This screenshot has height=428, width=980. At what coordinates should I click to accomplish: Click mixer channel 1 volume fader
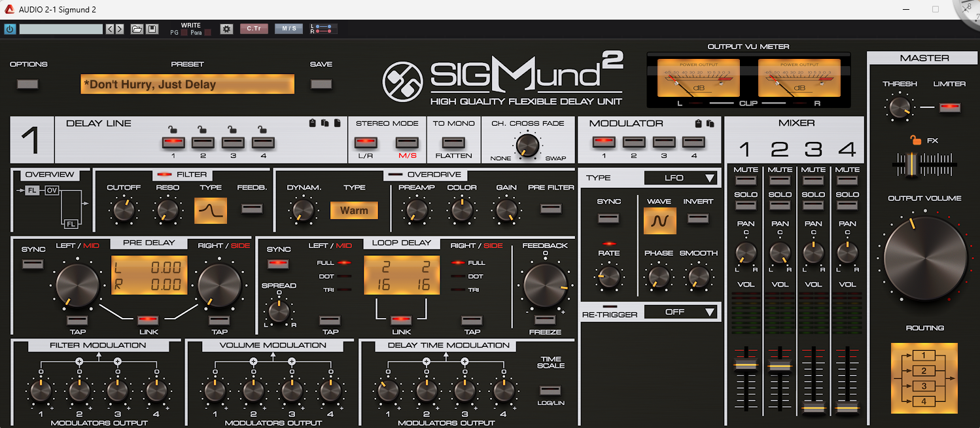point(745,365)
